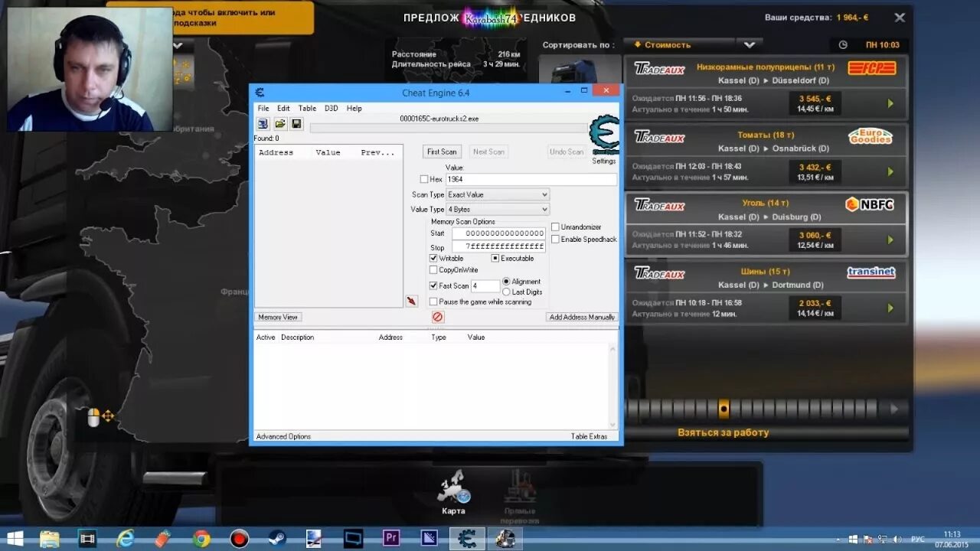Enable Pause the game while scanning

tap(433, 302)
